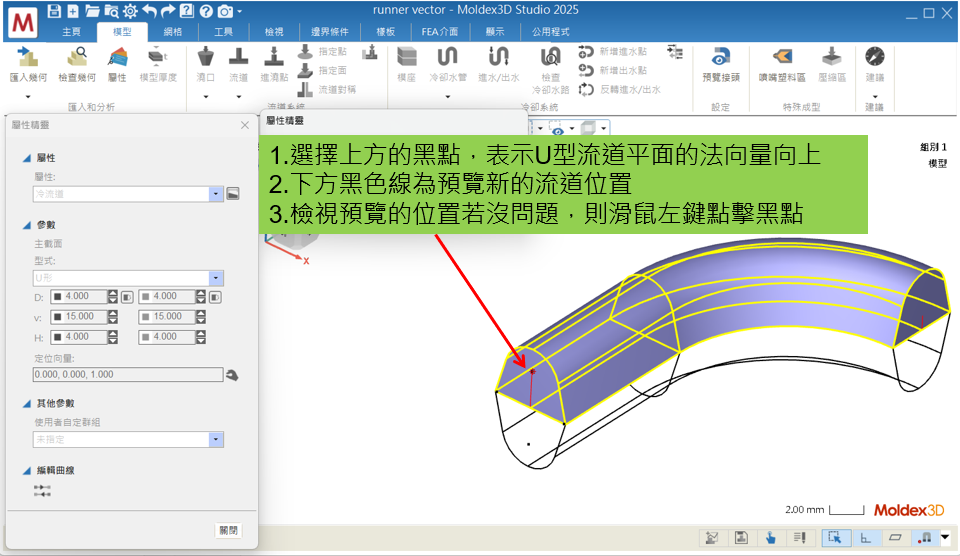Click the 關閉 close button in wizard

point(228,530)
